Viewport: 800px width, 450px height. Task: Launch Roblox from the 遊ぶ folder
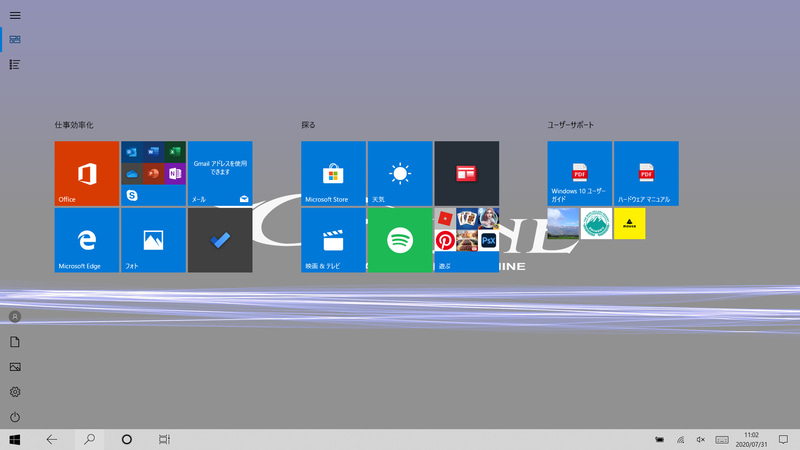point(445,218)
